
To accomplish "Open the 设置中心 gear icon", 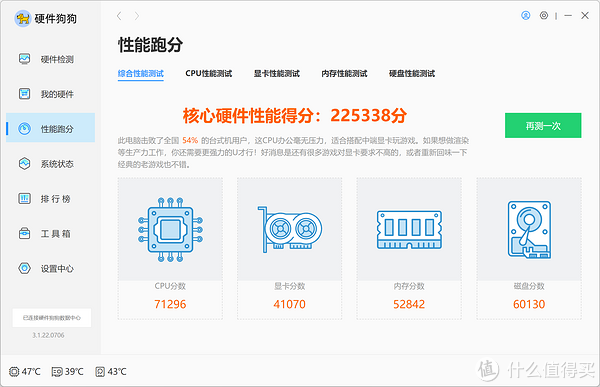I will click(x=24, y=268).
